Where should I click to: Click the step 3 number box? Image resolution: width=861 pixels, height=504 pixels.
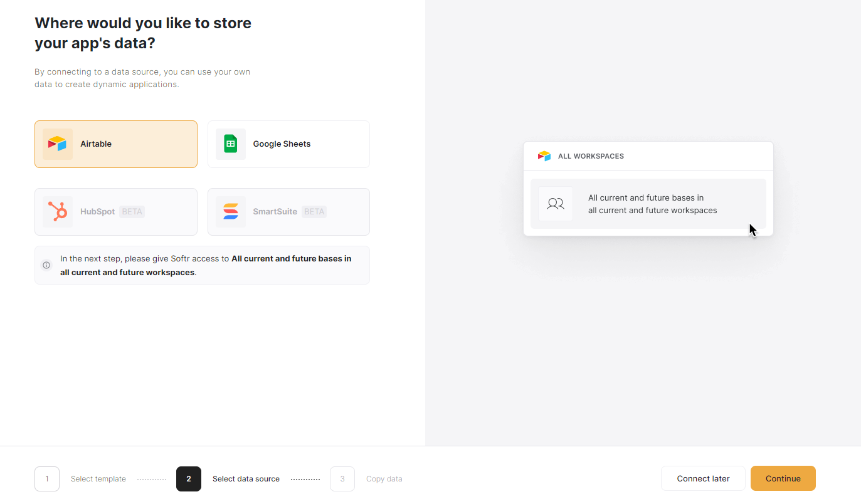click(x=342, y=479)
